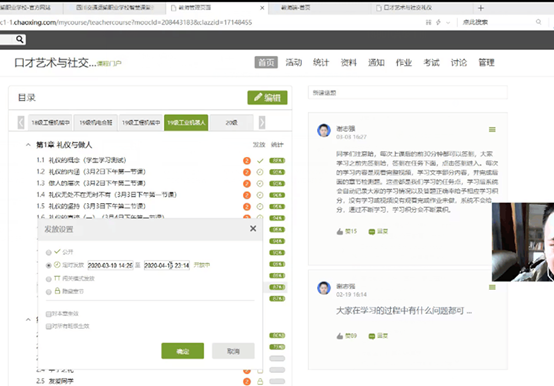The height and width of the screenshot is (386, 554).
Task: Show more class tabs with right arrow
Action: point(262,123)
